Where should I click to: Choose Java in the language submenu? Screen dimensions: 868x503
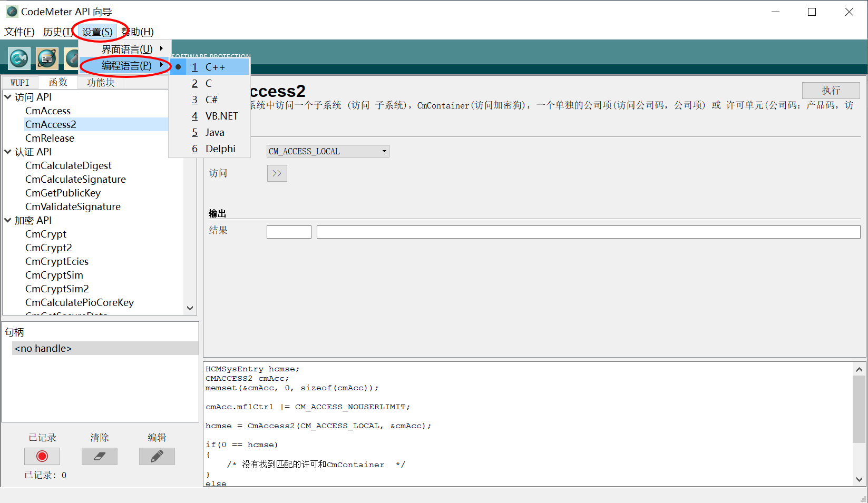pos(209,132)
